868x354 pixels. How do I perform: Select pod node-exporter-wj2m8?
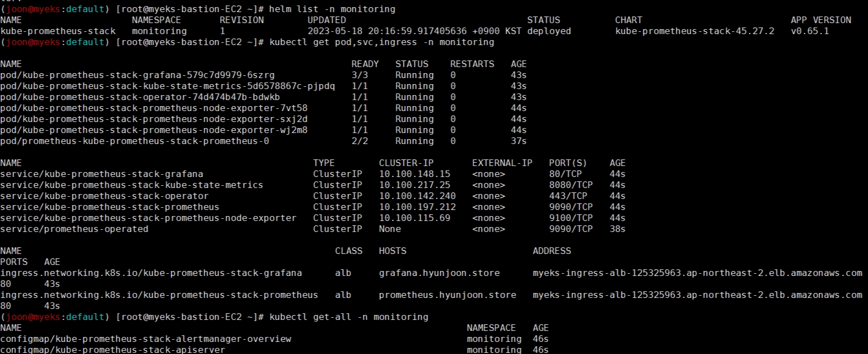[x=154, y=130]
